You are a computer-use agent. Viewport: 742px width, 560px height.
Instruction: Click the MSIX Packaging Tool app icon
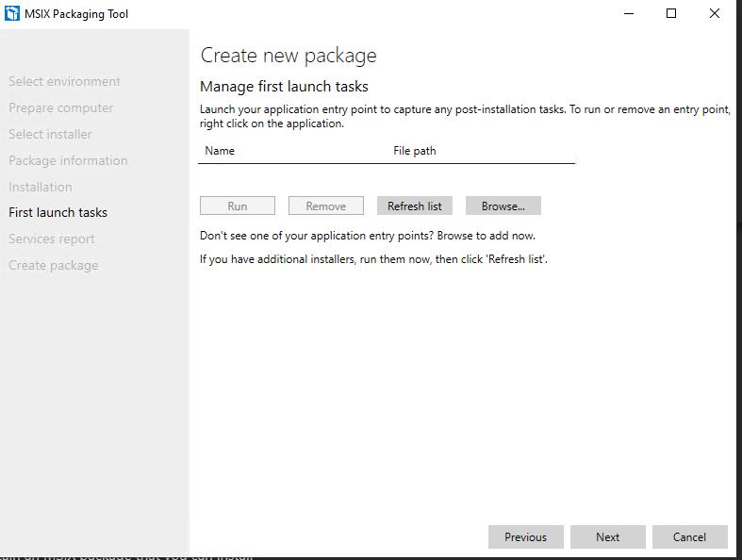click(x=12, y=13)
